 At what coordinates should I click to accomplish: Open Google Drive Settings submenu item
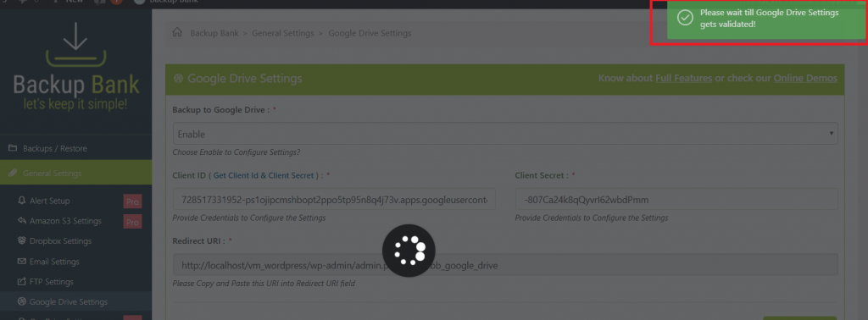coord(69,302)
